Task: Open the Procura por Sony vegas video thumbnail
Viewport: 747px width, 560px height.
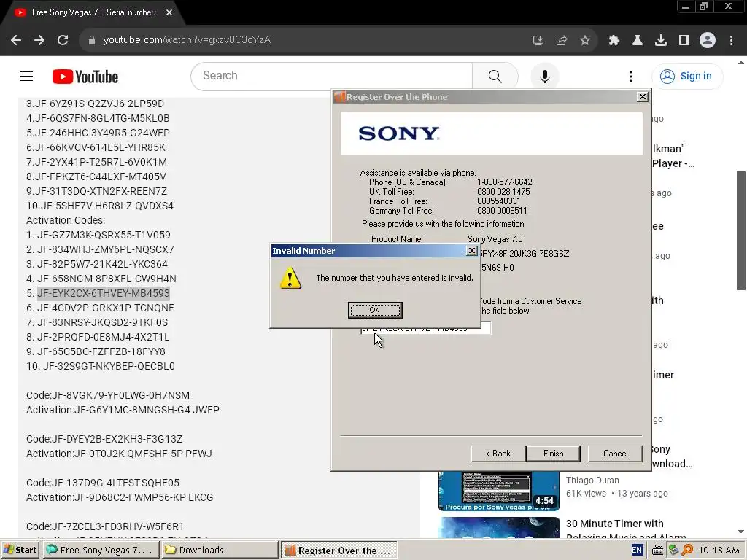Action: [499, 491]
